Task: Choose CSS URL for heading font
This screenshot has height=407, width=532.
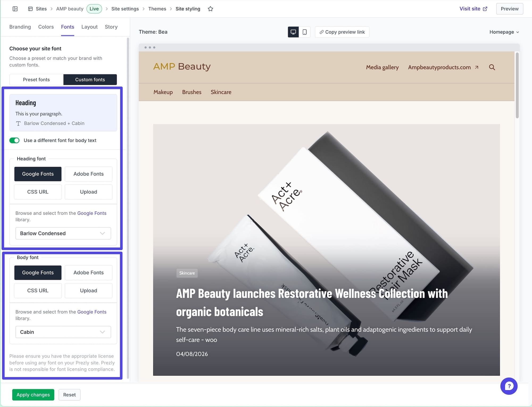Action: pos(38,192)
